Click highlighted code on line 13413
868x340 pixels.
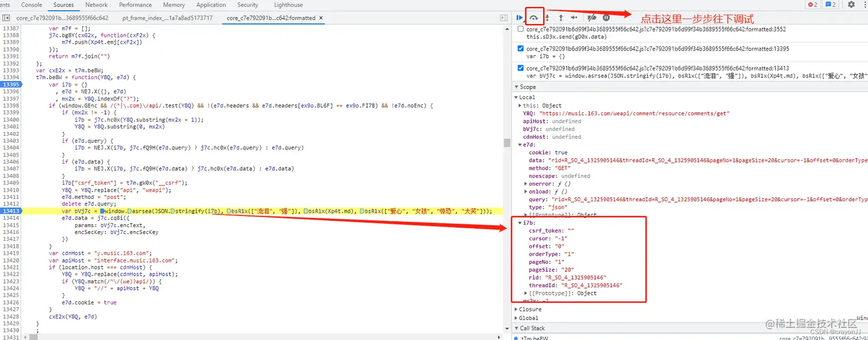pos(277,211)
